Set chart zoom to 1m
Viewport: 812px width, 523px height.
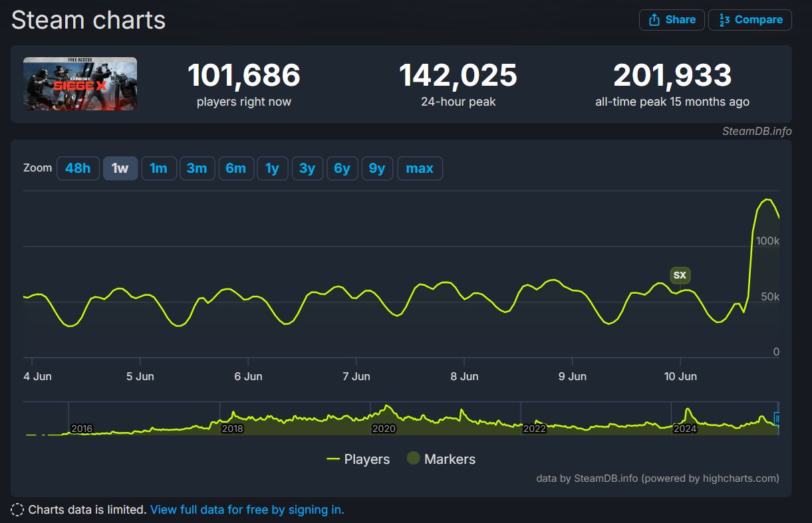[x=159, y=168]
